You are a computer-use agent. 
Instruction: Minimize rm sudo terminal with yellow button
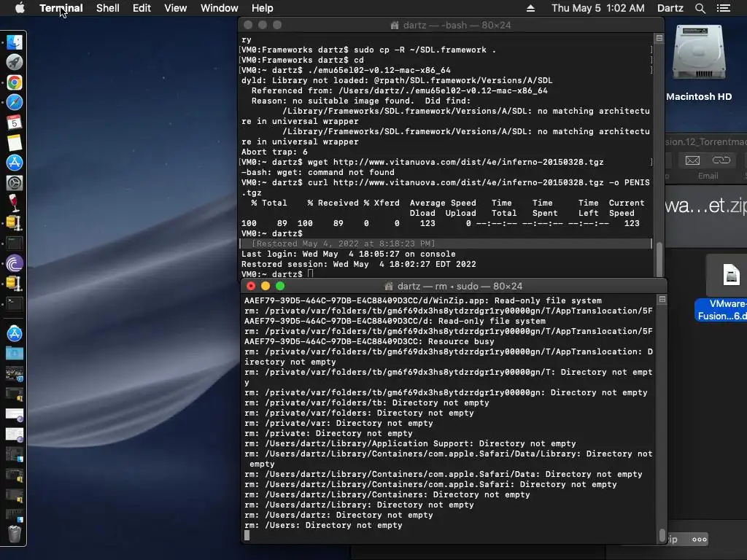266,286
